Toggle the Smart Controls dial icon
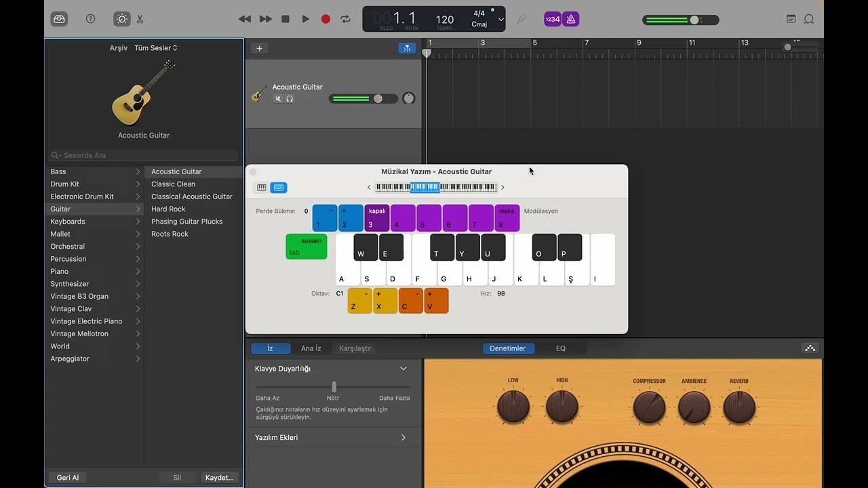Screen dimensions: 868x488 pyautogui.click(x=122, y=19)
